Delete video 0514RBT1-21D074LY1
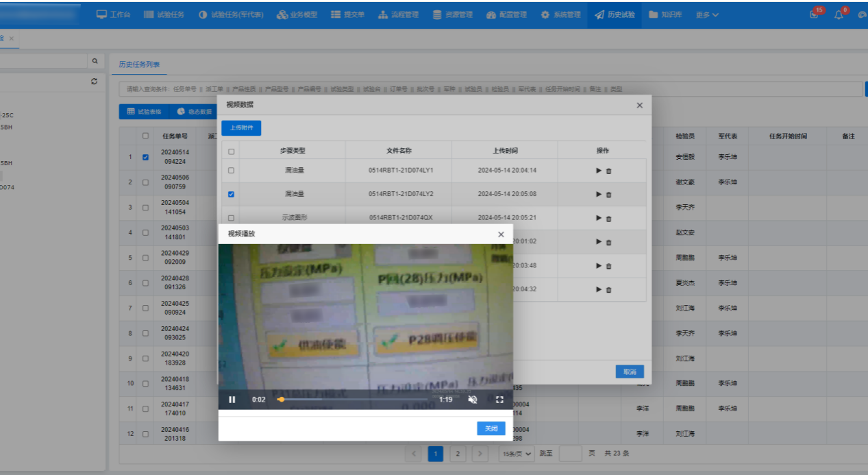The width and height of the screenshot is (868, 475). click(x=609, y=171)
